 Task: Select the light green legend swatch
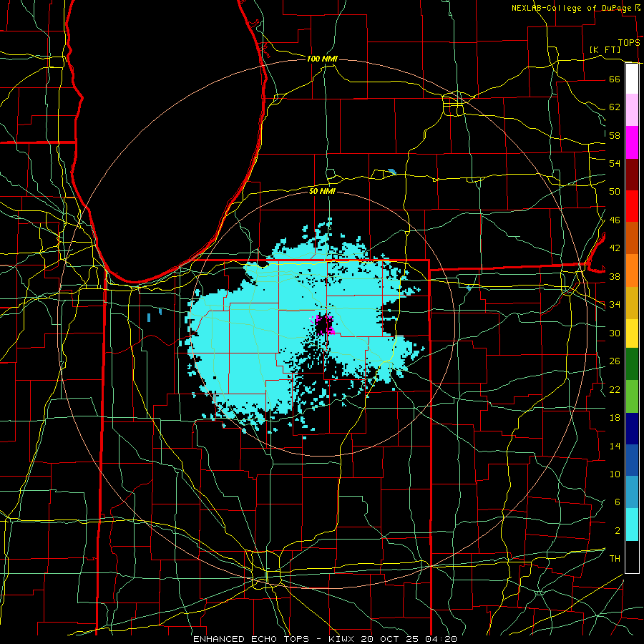pos(632,396)
